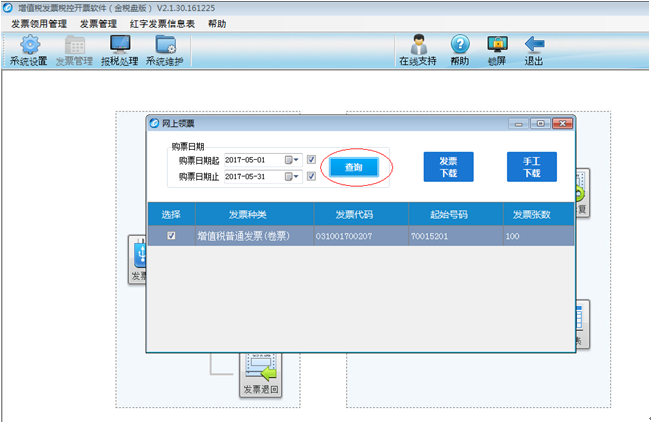Open the 发票领用管理 menu
This screenshot has height=425, width=651.
point(40,23)
